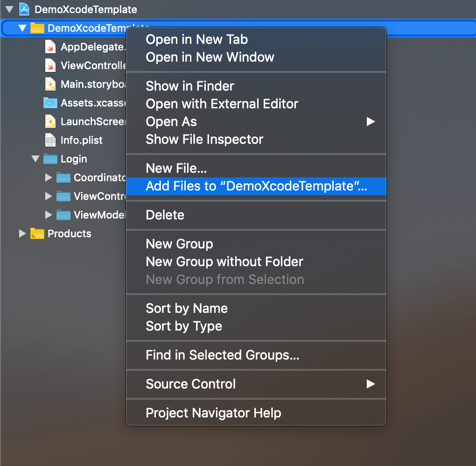Choose Find in Selected Groups...
This screenshot has width=476, height=466.
pyautogui.click(x=256, y=355)
